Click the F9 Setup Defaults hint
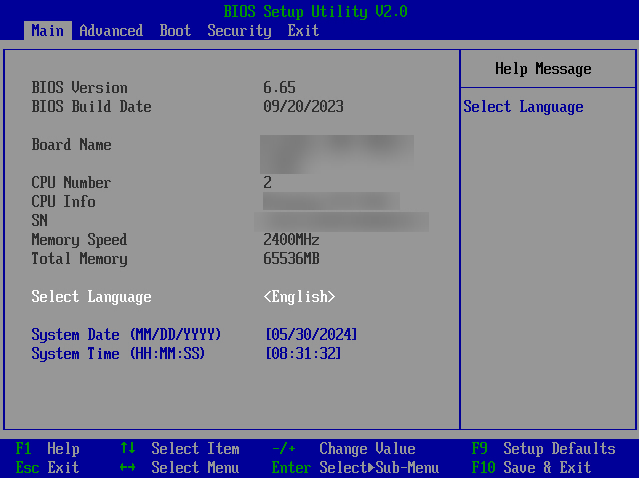 [543, 449]
